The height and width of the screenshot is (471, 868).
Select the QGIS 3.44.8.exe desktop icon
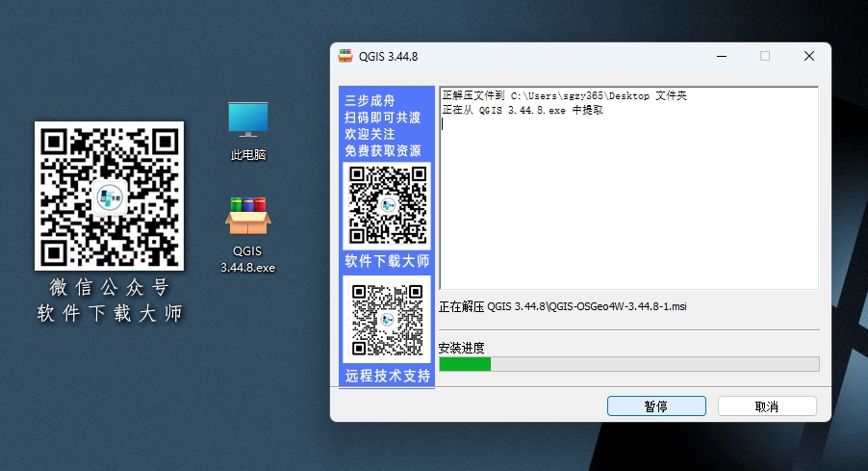pyautogui.click(x=248, y=235)
